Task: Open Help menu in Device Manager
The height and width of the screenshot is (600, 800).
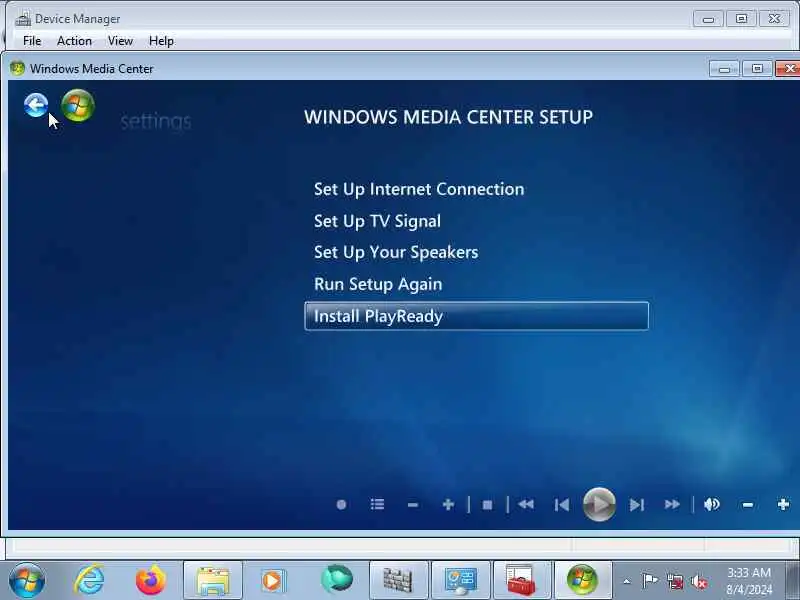Action: [x=161, y=41]
